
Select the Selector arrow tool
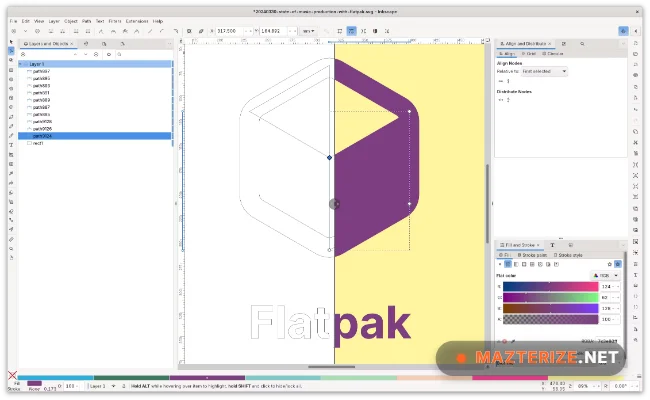pos(11,42)
